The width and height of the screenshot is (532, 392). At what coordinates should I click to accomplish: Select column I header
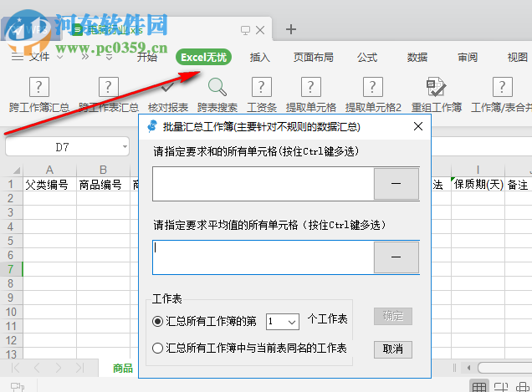tap(478, 170)
